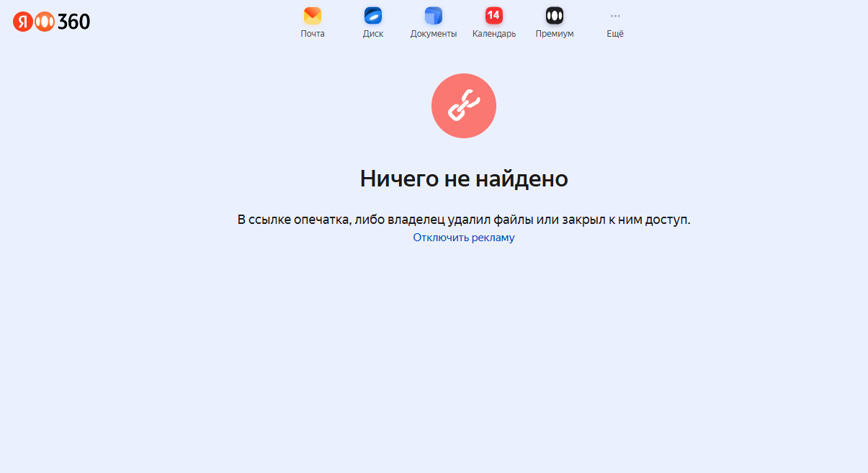Viewport: 868px width, 473px height.
Task: Click the Отключить рекламу link
Action: pos(464,238)
